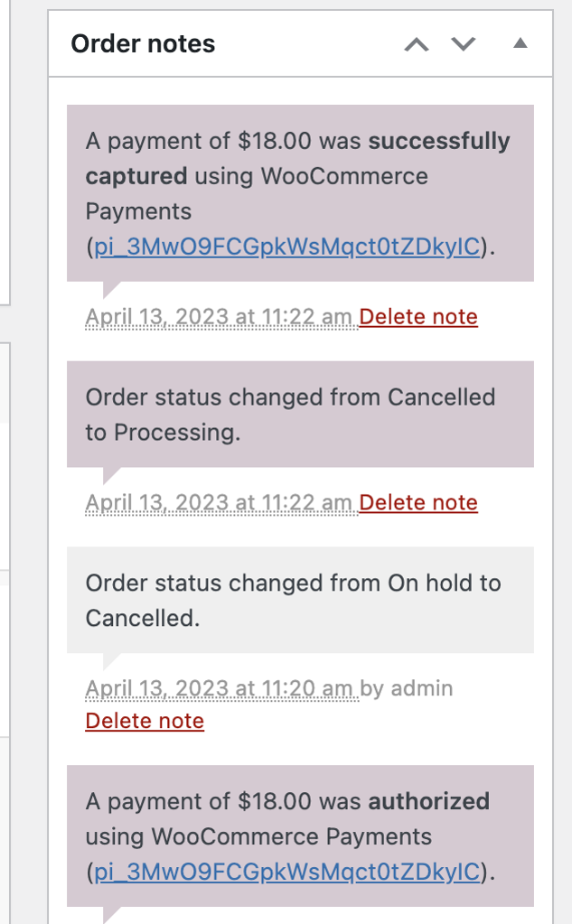Click the 11:22 am timestamp on the payment note
Screen dimensions: 572x924
click(218, 316)
